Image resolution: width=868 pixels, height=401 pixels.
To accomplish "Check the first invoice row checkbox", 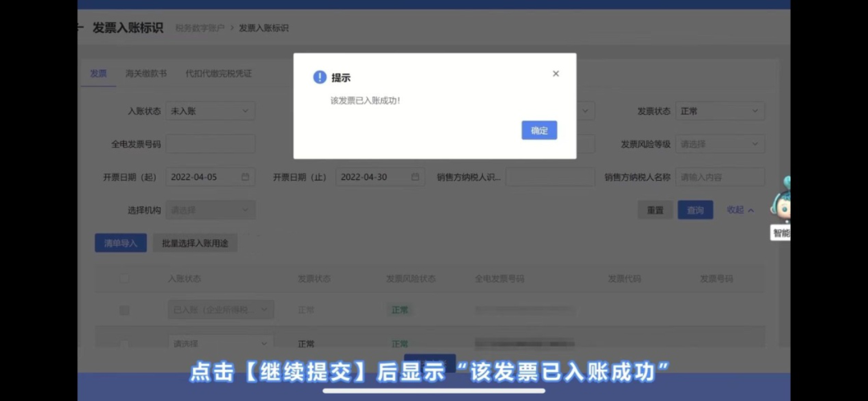I will click(x=125, y=310).
